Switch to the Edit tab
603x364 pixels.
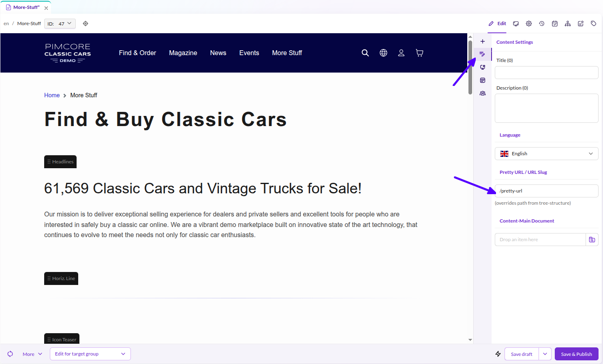[x=497, y=24]
